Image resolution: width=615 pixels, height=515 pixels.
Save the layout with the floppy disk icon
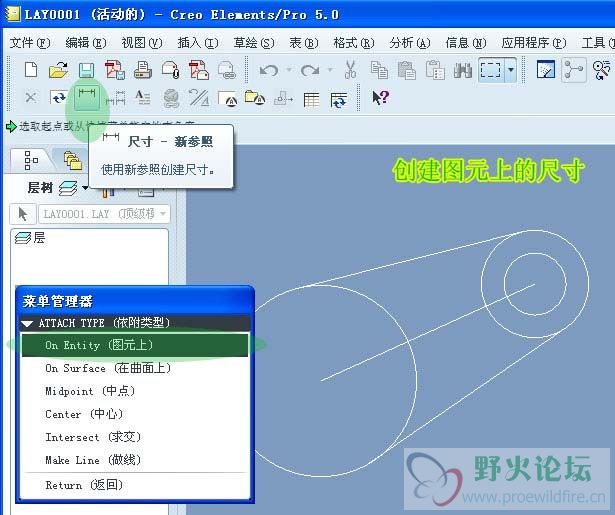pyautogui.click(x=86, y=71)
